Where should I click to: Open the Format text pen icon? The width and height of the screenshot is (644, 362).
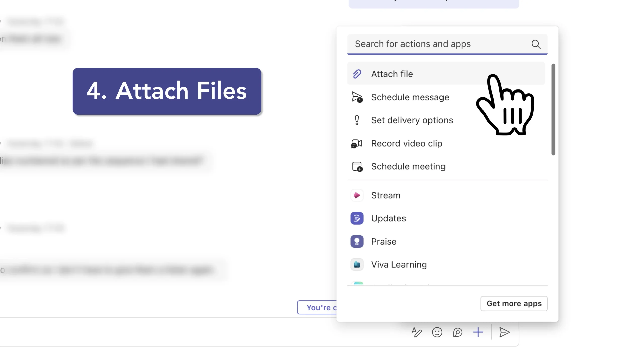tap(417, 332)
